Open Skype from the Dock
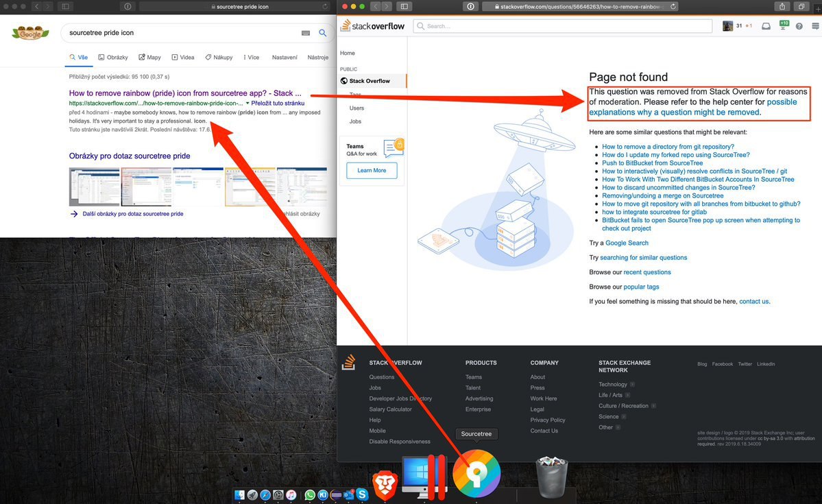The width and height of the screenshot is (822, 504). (x=362, y=494)
